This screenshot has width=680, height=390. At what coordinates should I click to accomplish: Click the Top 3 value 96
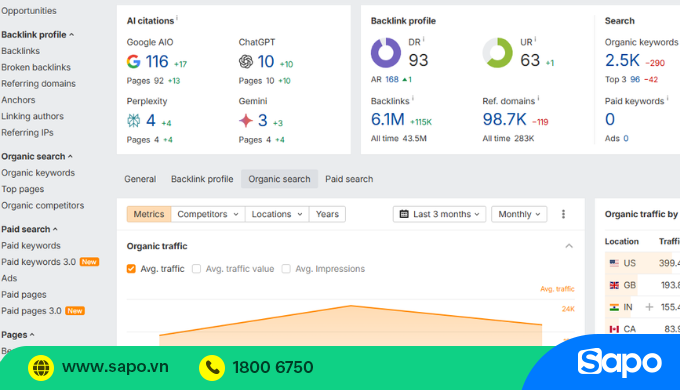(635, 79)
